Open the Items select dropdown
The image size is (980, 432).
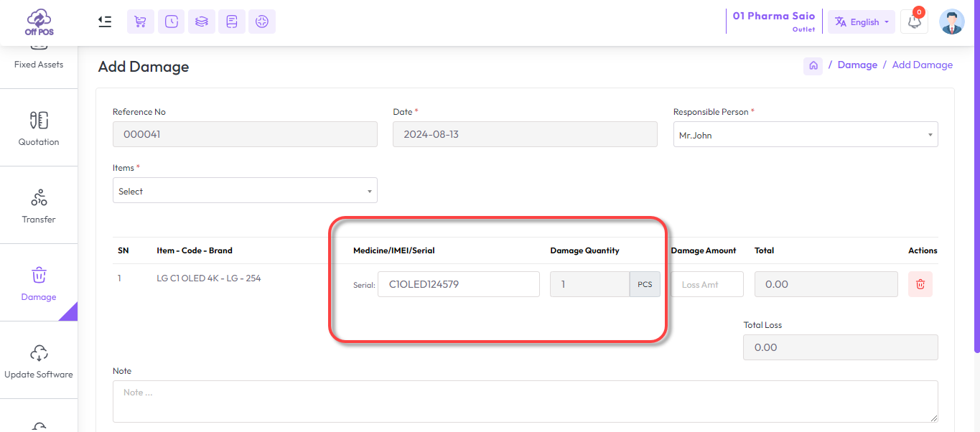pyautogui.click(x=245, y=191)
